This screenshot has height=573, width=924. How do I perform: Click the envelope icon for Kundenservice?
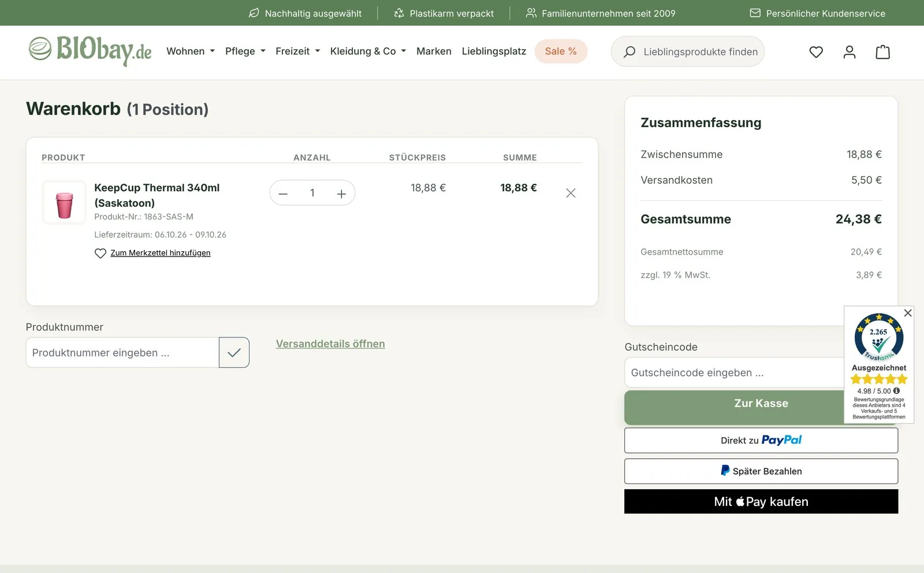[x=755, y=13]
